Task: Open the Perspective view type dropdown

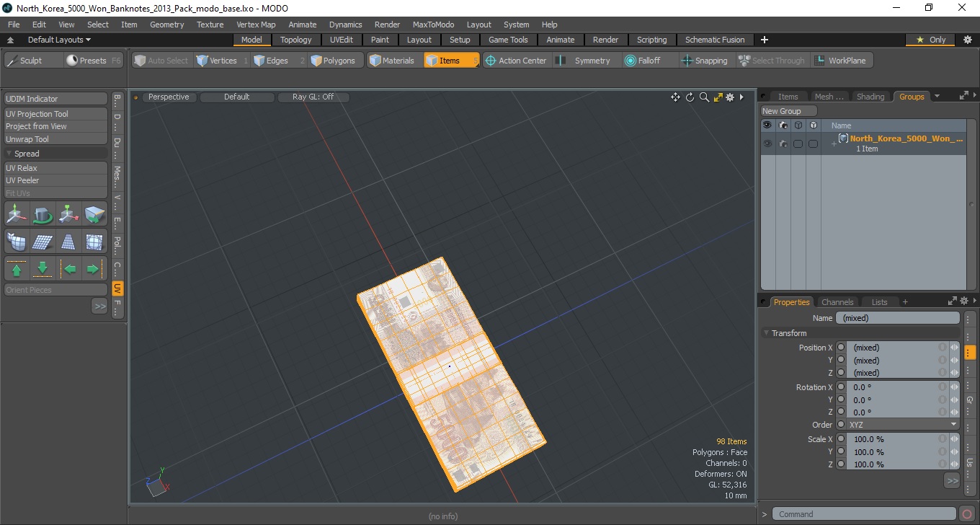Action: (169, 97)
